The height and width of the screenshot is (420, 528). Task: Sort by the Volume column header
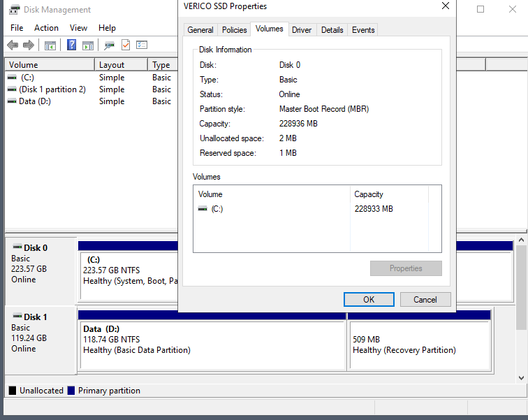point(50,65)
